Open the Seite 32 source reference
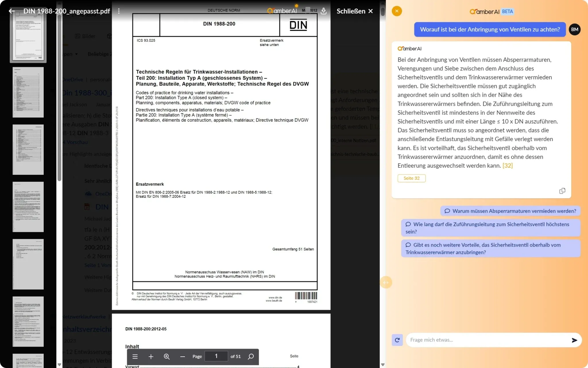 tap(411, 178)
